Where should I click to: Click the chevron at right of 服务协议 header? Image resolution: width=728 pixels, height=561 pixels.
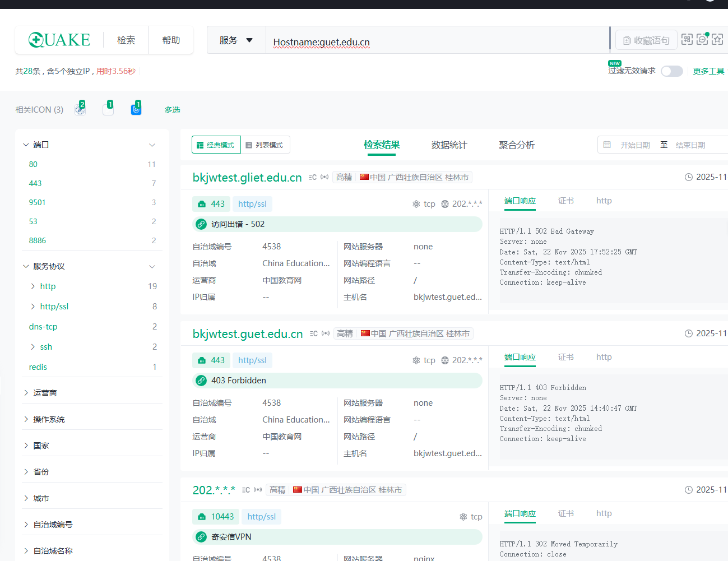(x=152, y=267)
